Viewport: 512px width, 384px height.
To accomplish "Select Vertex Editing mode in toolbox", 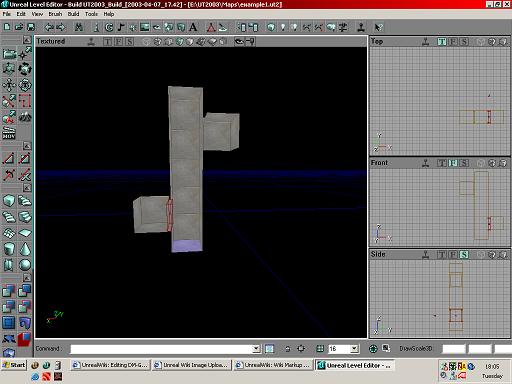I will pyautogui.click(x=25, y=54).
